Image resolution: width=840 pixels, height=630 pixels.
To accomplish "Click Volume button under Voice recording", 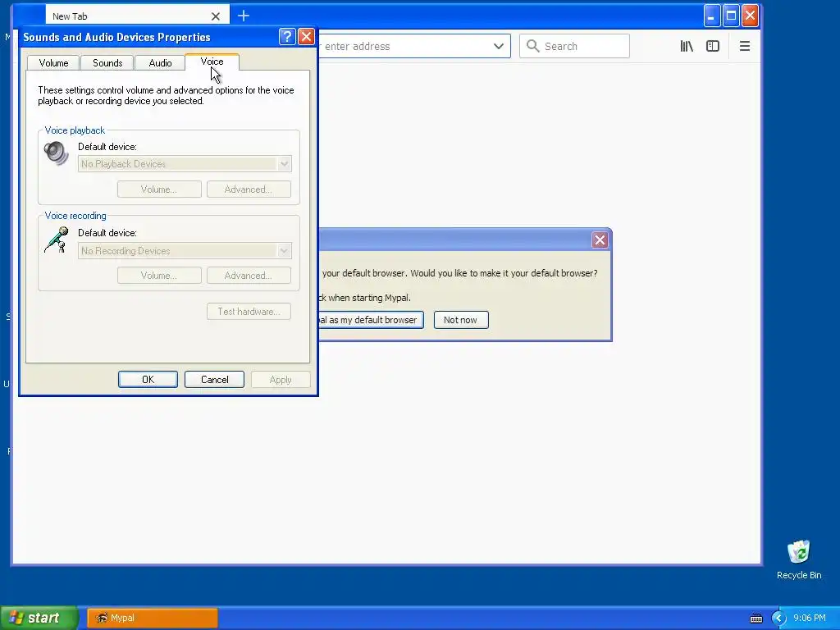I will pos(159,276).
